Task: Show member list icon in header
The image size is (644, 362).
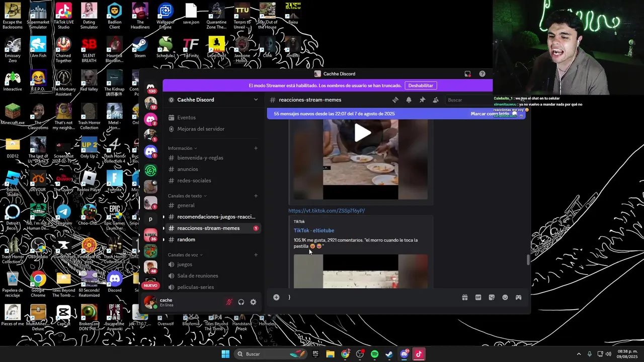Action: tap(436, 100)
